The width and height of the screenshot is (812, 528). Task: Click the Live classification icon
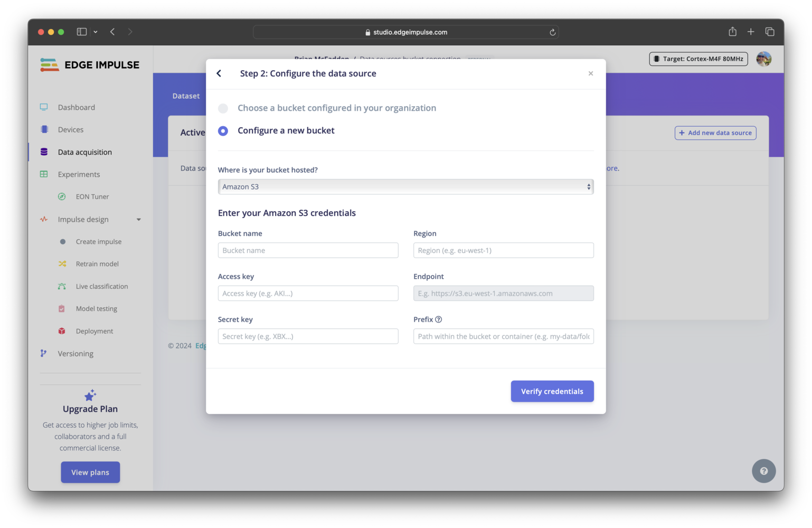pos(62,286)
